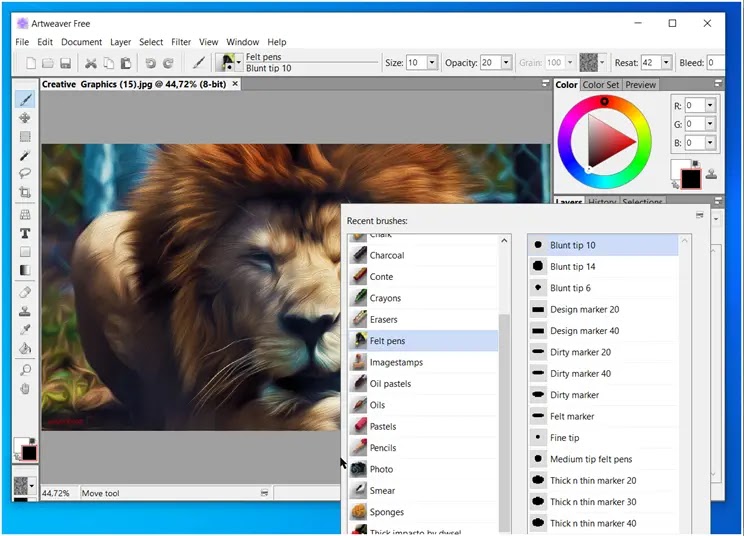Image resolution: width=744 pixels, height=536 pixels.
Task: Open the Size value dropdown
Action: 432,63
